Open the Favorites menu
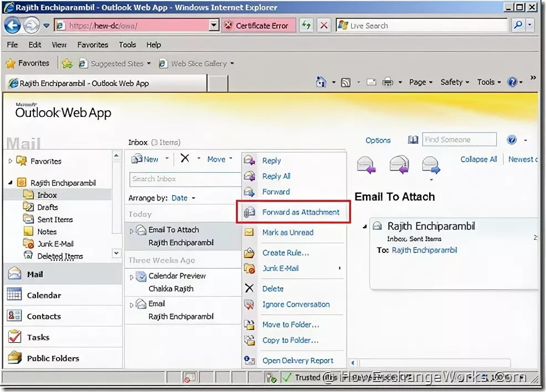 (92, 44)
